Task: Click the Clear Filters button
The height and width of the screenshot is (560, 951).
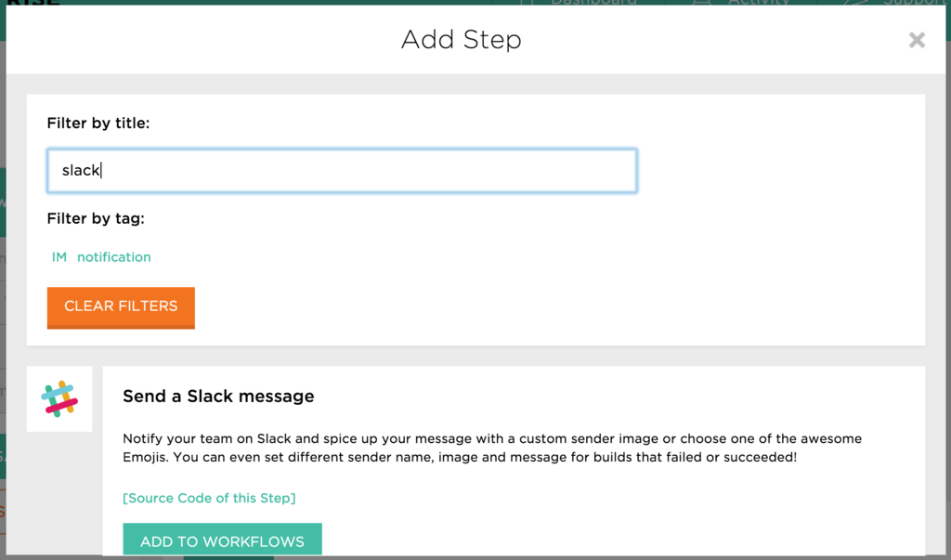Action: point(121,307)
